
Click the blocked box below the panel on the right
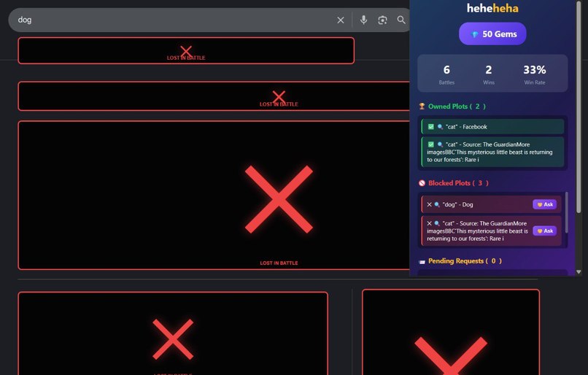point(451,332)
